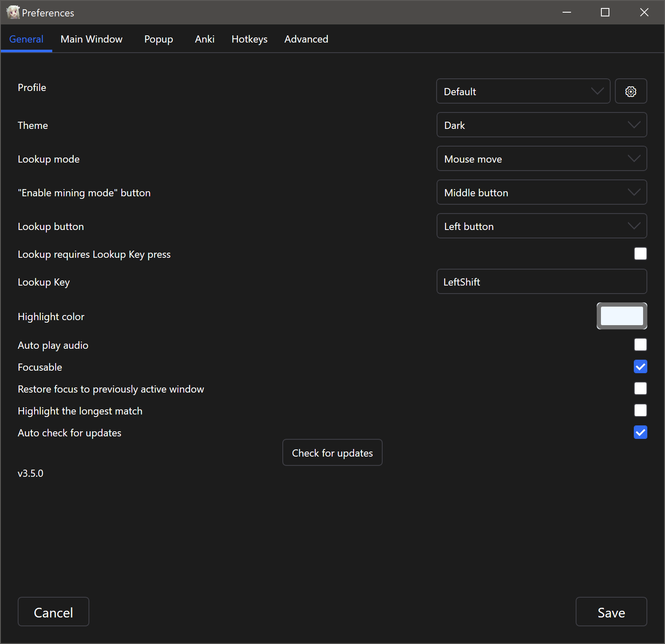
Task: Expand the Lookup button dropdown
Action: 541,226
